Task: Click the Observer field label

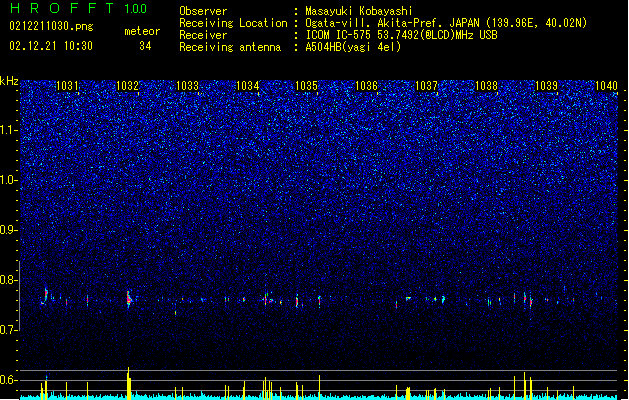Action: [203, 11]
